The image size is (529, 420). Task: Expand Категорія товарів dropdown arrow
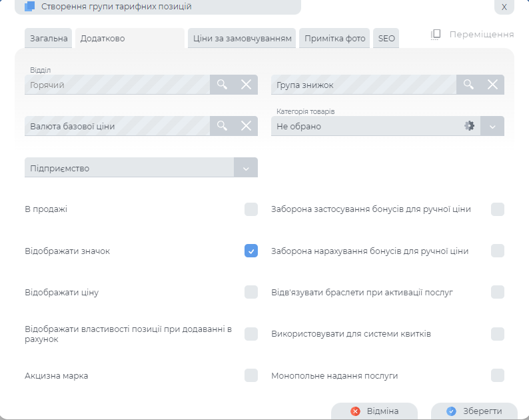point(492,126)
